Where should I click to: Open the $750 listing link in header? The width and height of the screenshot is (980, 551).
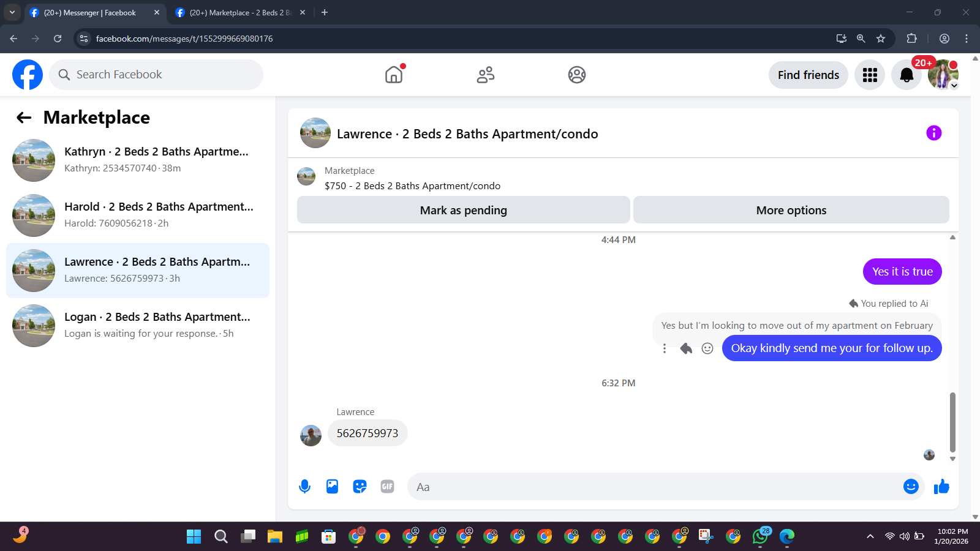pos(412,186)
